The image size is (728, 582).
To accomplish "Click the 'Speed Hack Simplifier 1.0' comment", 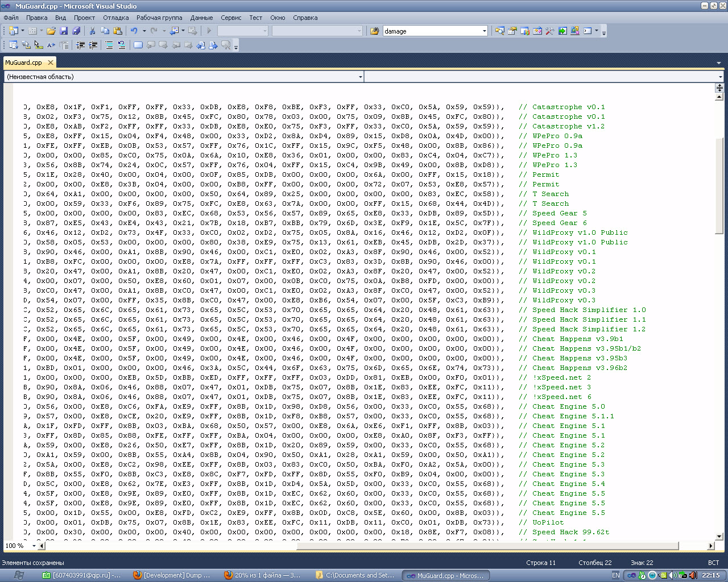I will [582, 310].
